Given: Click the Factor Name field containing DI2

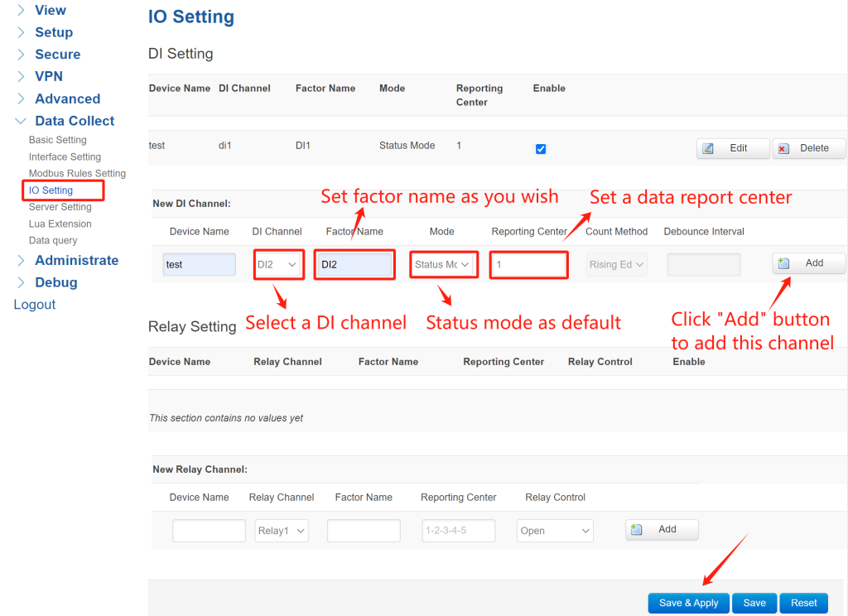Looking at the screenshot, I should pyautogui.click(x=354, y=262).
